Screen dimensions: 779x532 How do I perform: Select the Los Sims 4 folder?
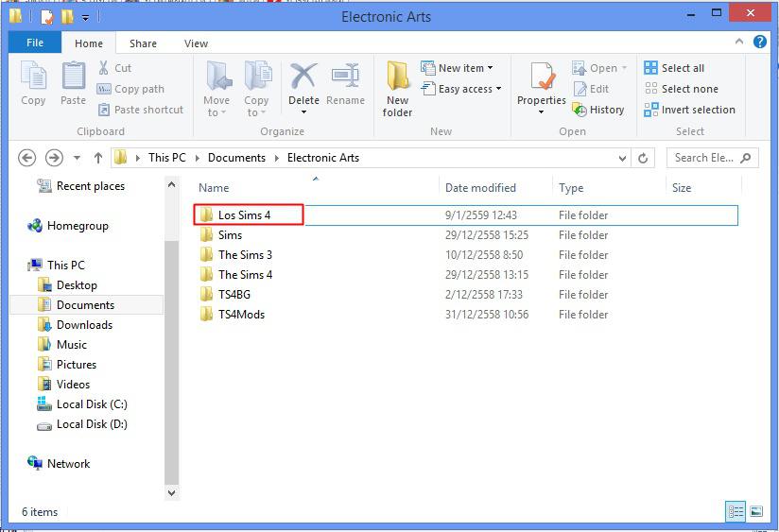click(x=466, y=215)
